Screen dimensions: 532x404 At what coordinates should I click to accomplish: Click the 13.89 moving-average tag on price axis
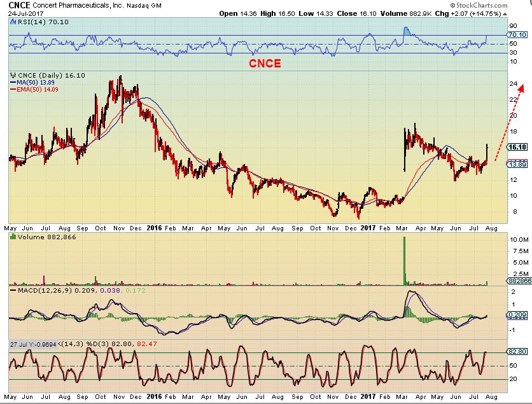pyautogui.click(x=517, y=164)
